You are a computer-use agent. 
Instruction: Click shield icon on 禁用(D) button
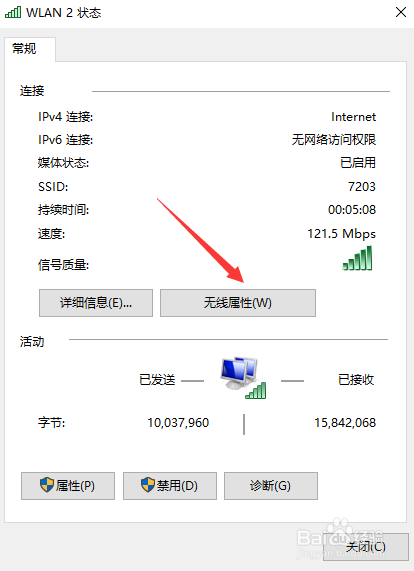point(148,485)
